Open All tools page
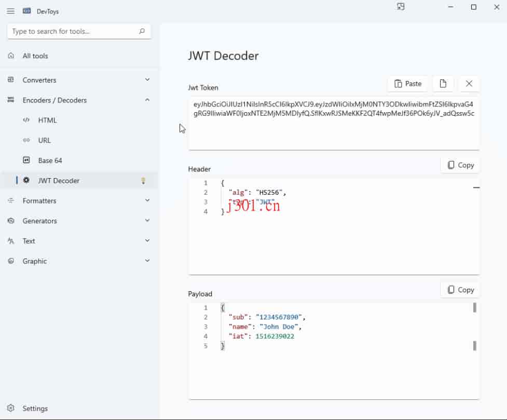The width and height of the screenshot is (507, 420). [x=79, y=56]
